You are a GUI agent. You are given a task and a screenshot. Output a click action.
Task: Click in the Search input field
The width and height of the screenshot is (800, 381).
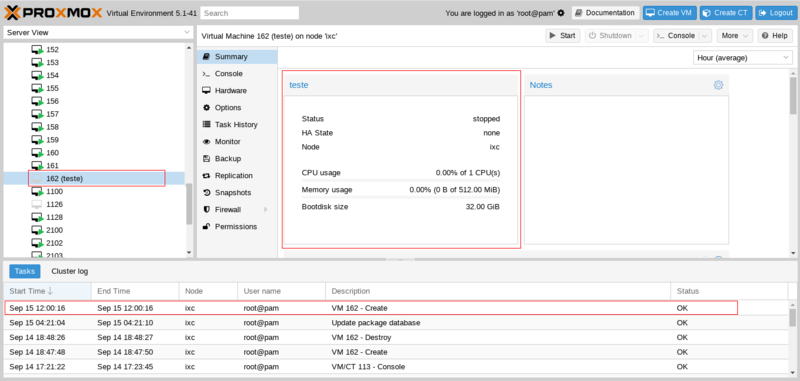pyautogui.click(x=249, y=13)
